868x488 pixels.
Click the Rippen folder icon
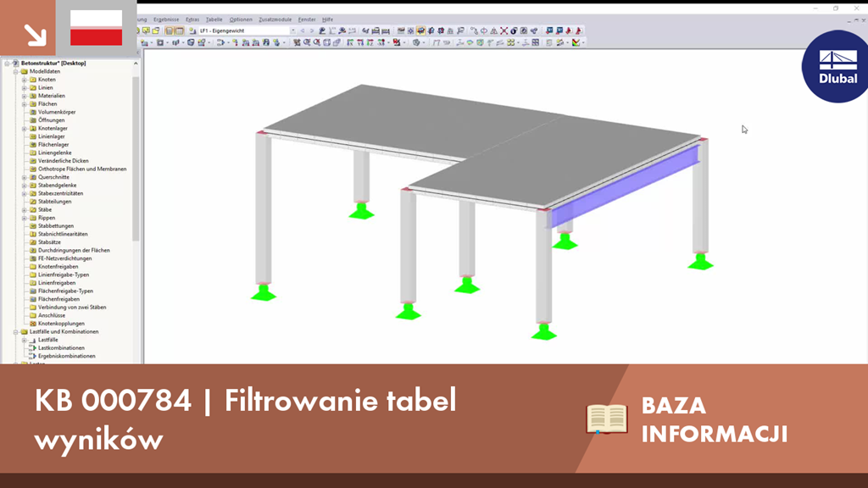click(x=33, y=218)
